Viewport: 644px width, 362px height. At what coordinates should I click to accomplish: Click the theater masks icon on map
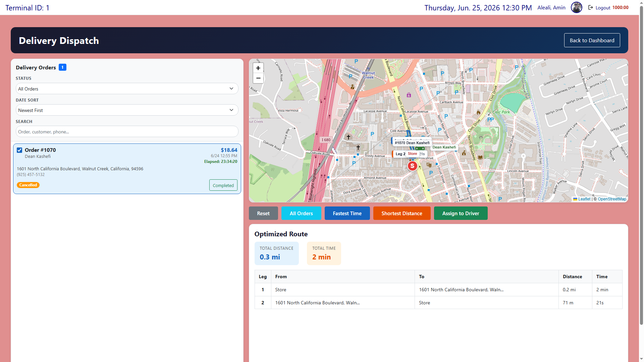tap(429, 165)
